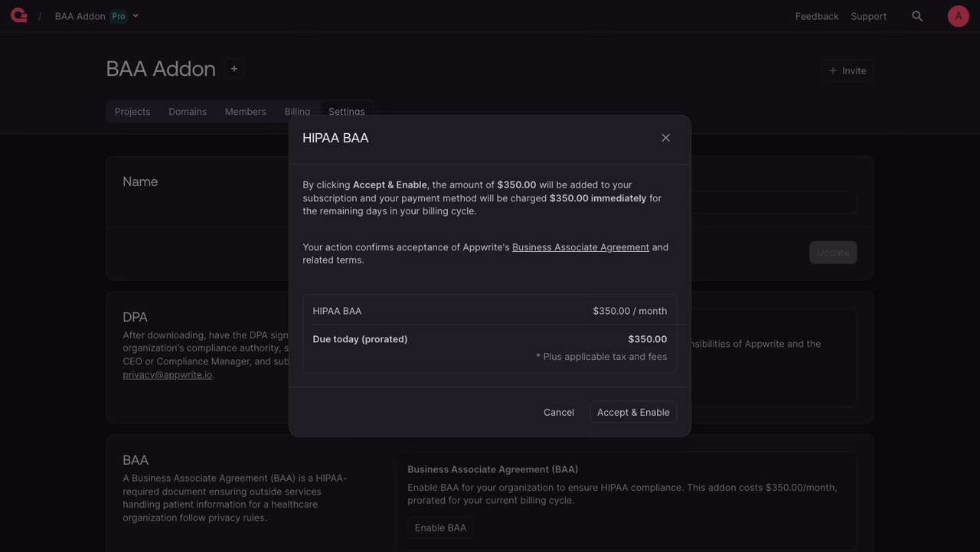Open the Appwrite logo home link
The width and height of the screenshot is (980, 552).
tap(19, 15)
